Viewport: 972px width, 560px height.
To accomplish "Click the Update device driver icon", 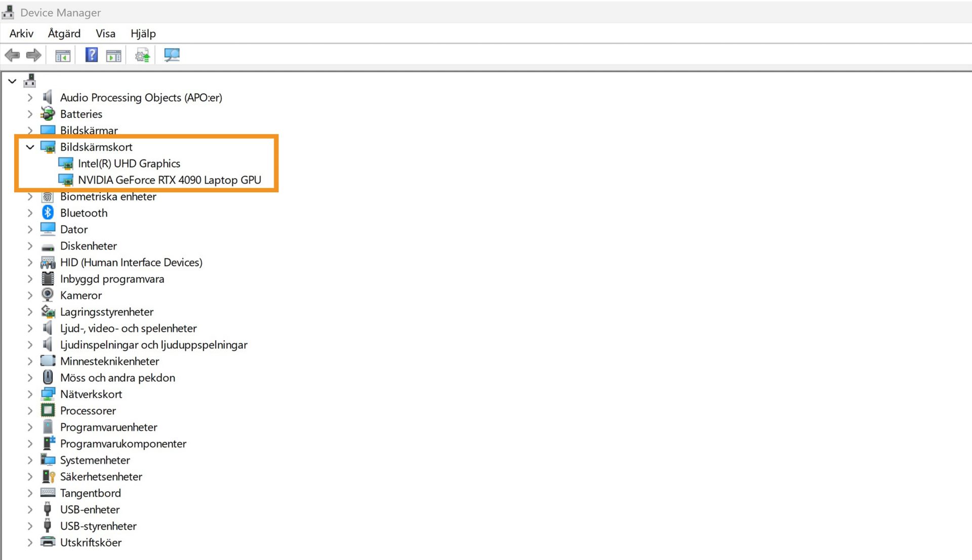I will pyautogui.click(x=143, y=55).
